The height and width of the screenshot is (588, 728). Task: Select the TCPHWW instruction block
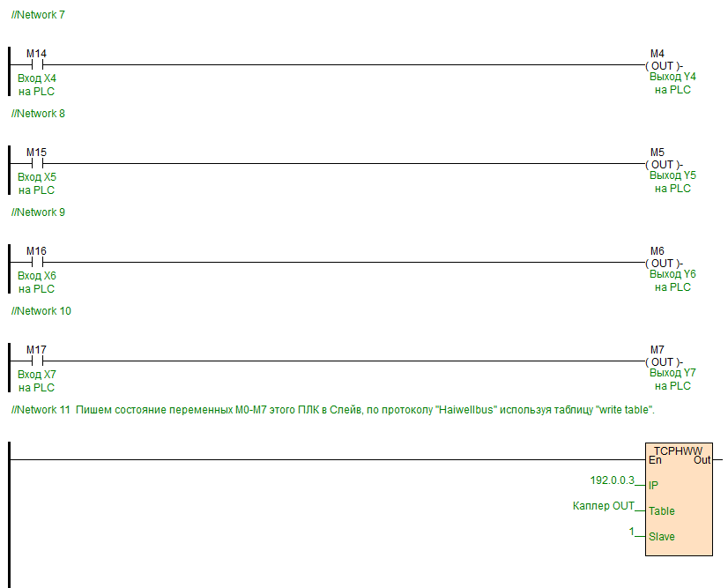679,499
